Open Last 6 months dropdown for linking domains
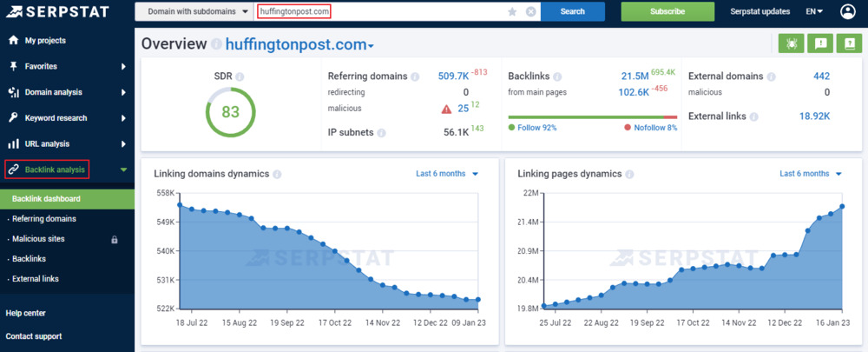Screen dimensions: 868x352 click(447, 174)
